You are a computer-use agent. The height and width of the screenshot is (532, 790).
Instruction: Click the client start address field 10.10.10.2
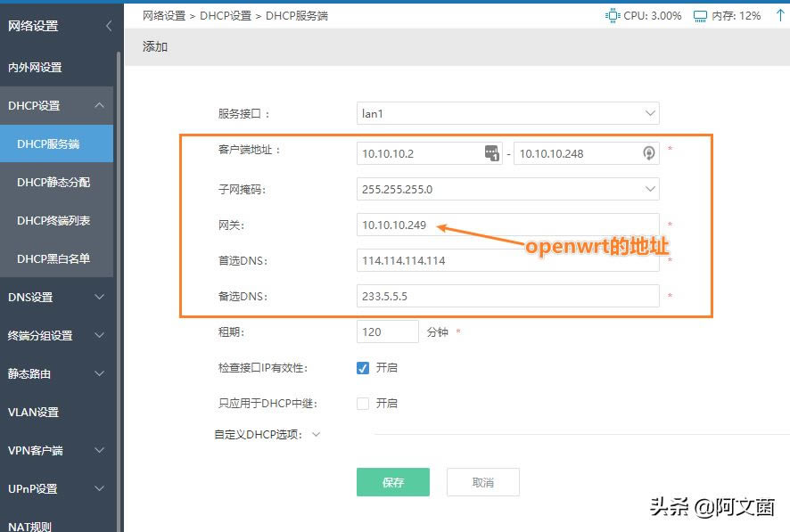429,153
